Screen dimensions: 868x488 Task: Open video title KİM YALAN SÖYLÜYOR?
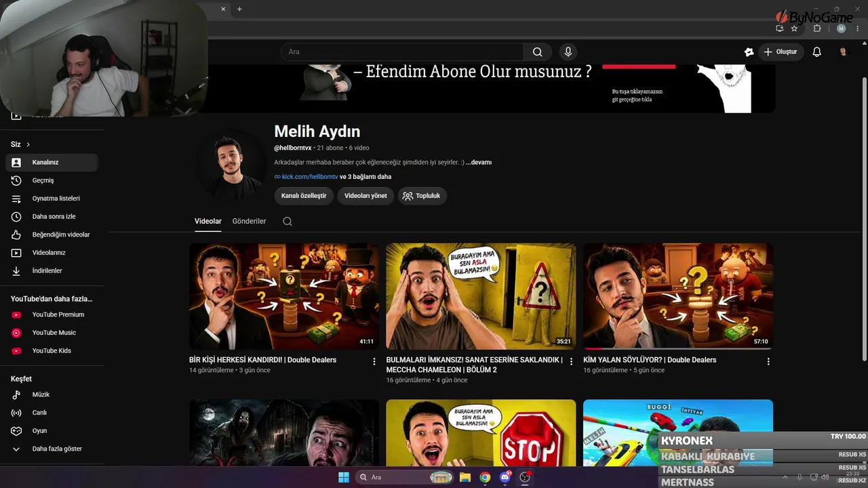650,360
